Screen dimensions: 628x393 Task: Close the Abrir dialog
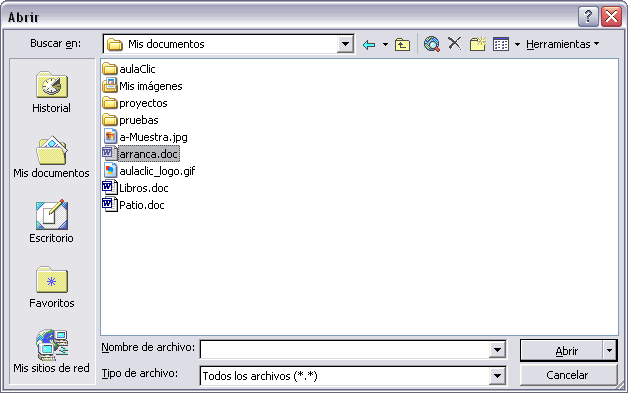click(612, 17)
